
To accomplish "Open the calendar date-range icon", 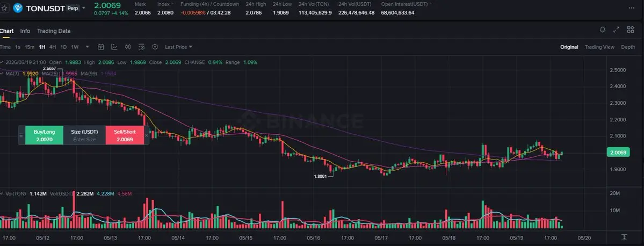I will 100,47.
